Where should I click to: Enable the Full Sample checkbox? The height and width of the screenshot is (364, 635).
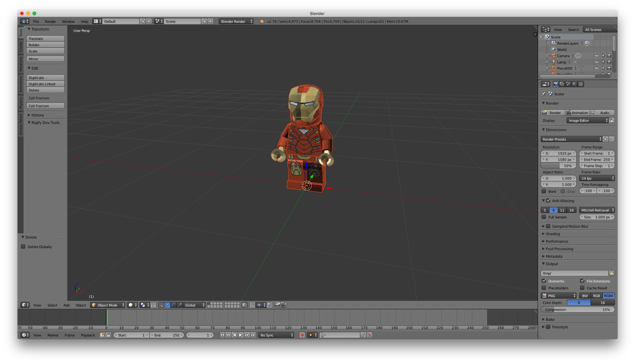coord(544,217)
